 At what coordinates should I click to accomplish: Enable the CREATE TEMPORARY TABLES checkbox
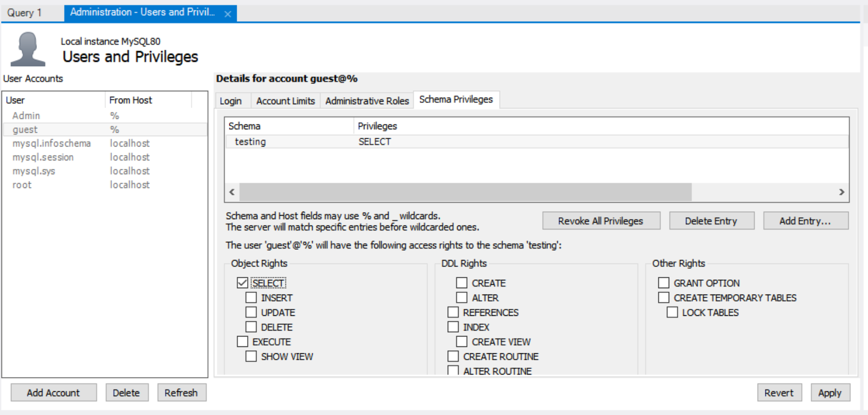[664, 298]
